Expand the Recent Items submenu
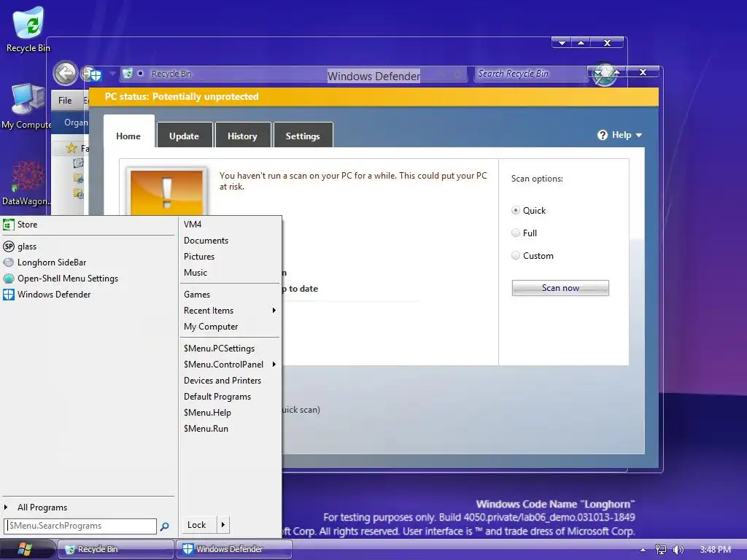Viewport: 747px width, 560px height. [x=274, y=311]
